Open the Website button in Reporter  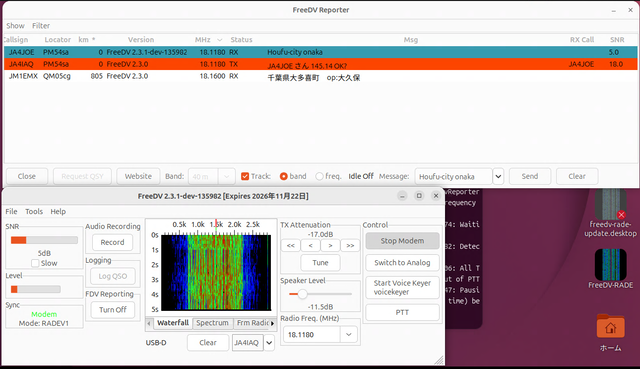[138, 176]
